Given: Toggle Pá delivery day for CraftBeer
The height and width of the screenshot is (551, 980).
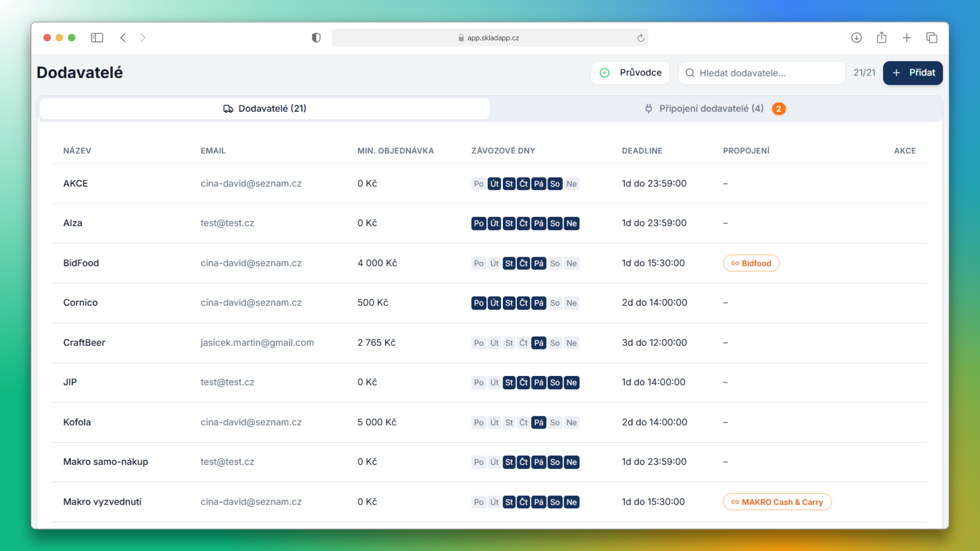Looking at the screenshot, I should [x=538, y=343].
